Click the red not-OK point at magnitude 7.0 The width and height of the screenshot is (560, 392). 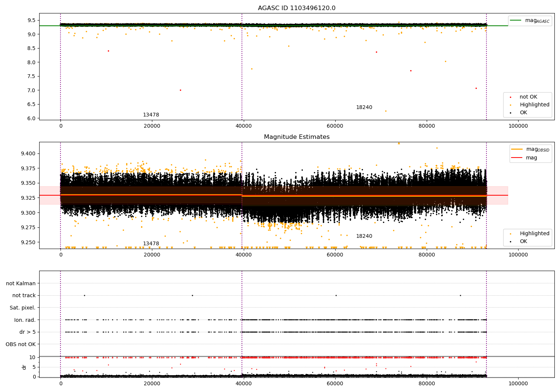pyautogui.click(x=180, y=90)
